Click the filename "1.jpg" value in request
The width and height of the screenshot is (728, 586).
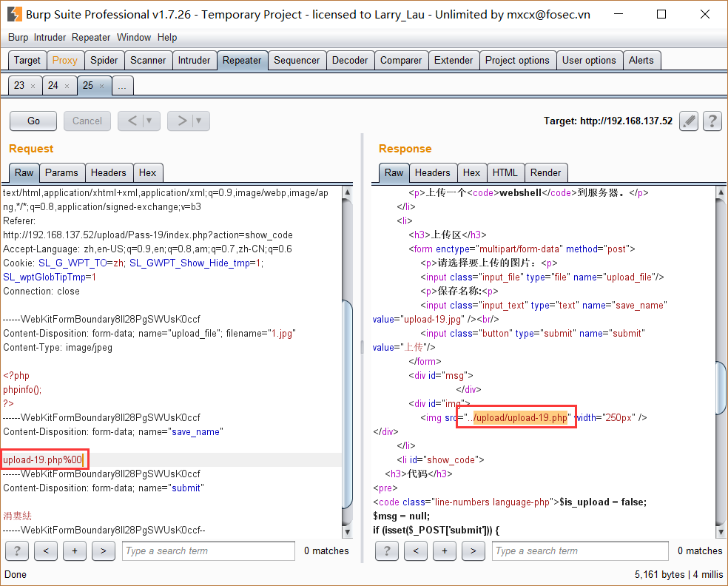tap(282, 334)
